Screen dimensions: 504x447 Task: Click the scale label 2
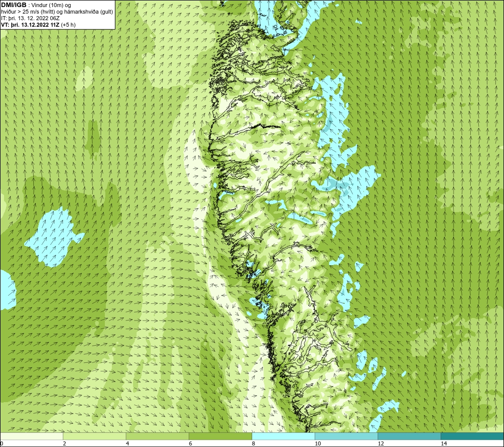click(x=65, y=443)
